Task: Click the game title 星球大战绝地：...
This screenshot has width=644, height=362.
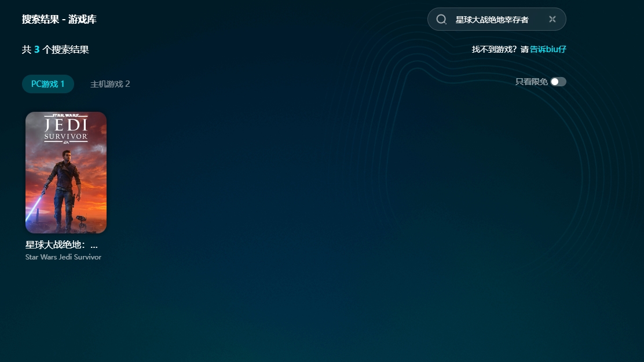Action: pos(61,245)
